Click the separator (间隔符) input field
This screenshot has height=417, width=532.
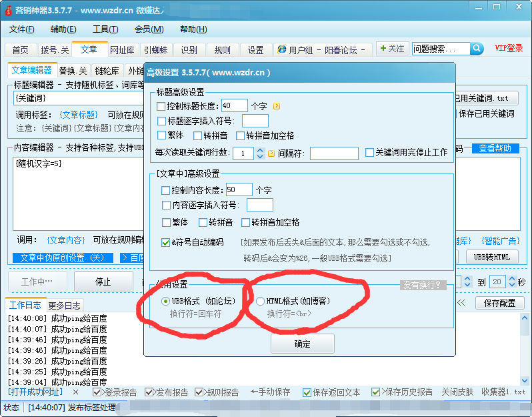pos(334,153)
